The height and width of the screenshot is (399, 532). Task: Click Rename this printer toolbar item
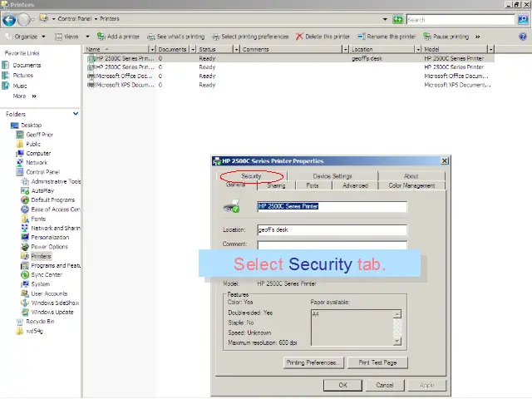[387, 37]
